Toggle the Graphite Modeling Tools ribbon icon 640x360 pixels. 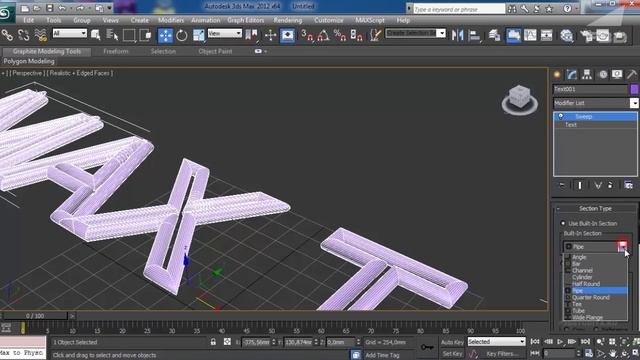click(513, 36)
